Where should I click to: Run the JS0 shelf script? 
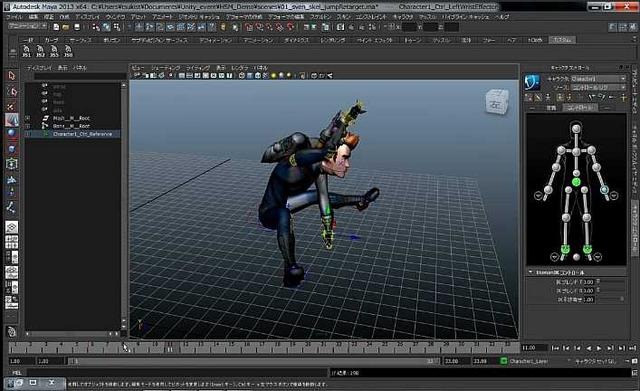pos(68,51)
